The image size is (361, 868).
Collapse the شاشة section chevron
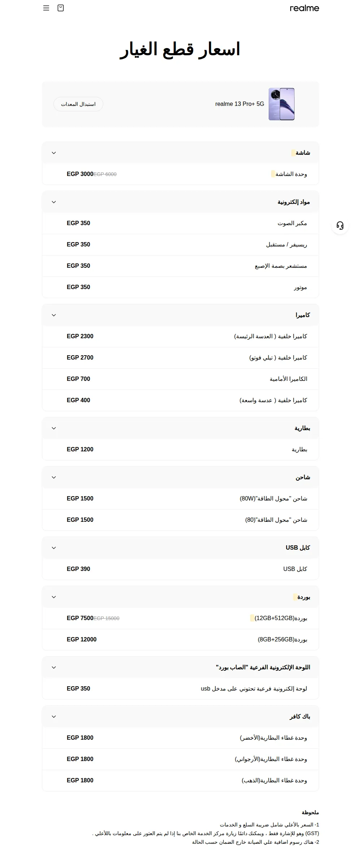pyautogui.click(x=54, y=153)
